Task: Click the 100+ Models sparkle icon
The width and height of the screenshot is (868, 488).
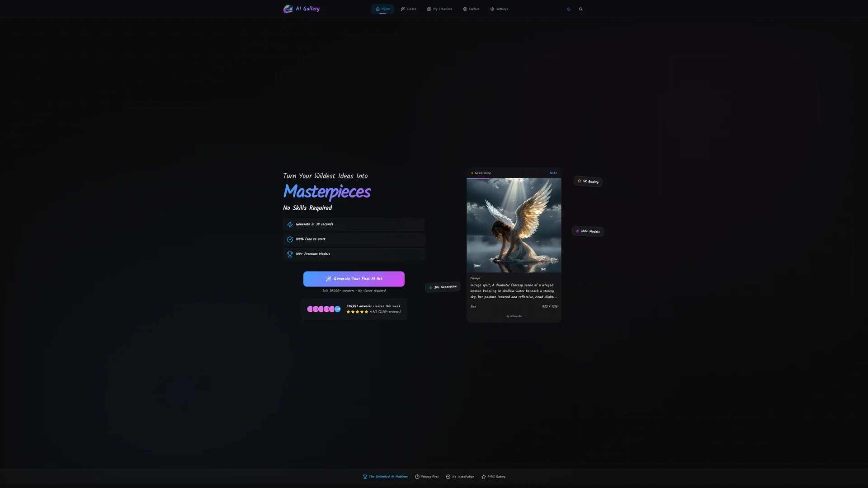Action: click(577, 231)
